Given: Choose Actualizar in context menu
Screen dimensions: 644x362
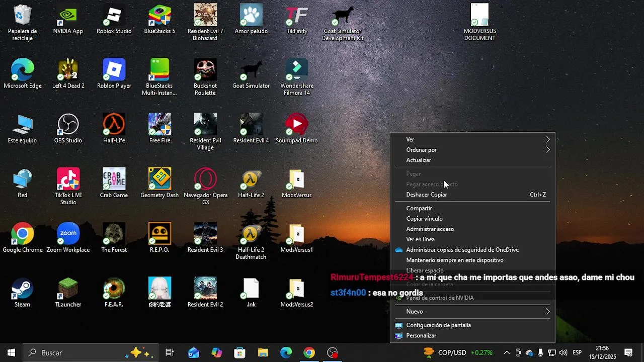Looking at the screenshot, I should (472, 160).
